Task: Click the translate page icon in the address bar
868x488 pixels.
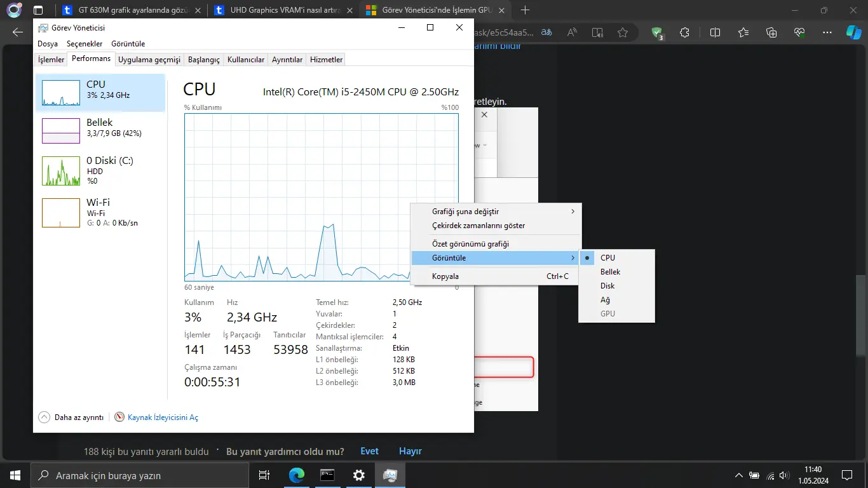Action: click(x=546, y=33)
